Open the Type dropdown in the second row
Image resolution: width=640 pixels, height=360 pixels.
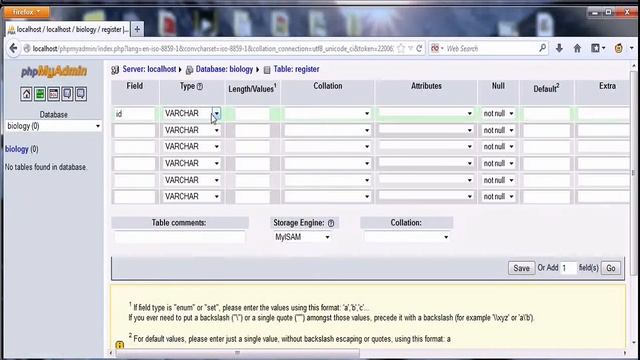click(x=191, y=130)
